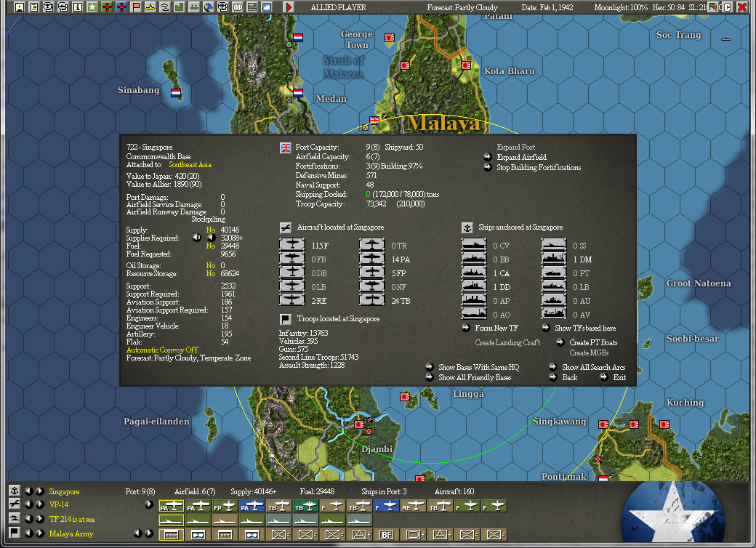This screenshot has height=548, width=756.
Task: Click the green factory toolbar icon
Action: pyautogui.click(x=180, y=7)
